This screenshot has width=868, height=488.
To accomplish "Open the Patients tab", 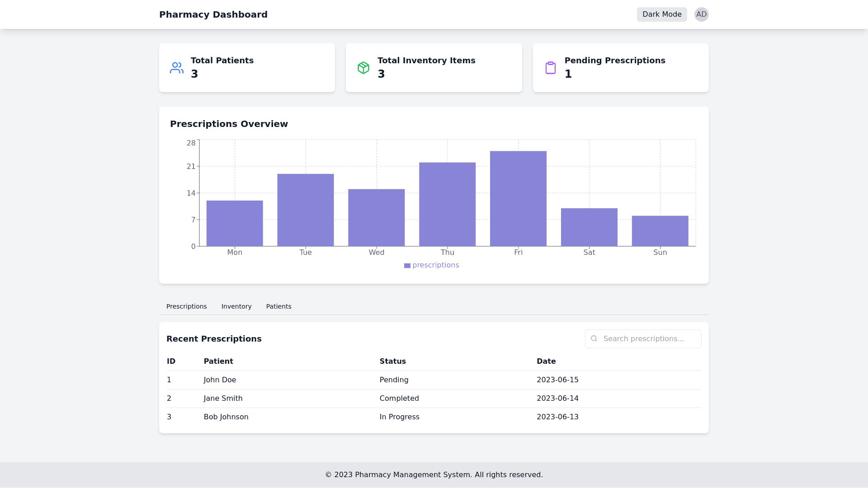I will (x=278, y=306).
